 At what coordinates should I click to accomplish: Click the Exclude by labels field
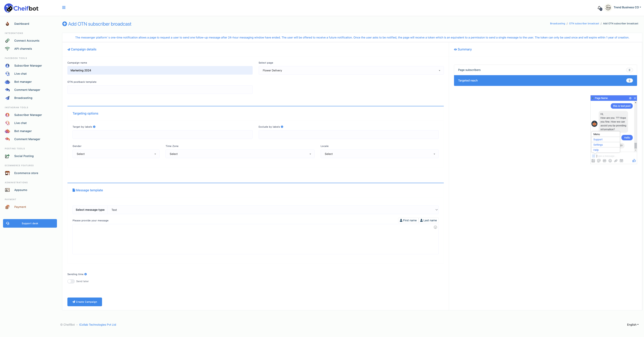click(348, 134)
